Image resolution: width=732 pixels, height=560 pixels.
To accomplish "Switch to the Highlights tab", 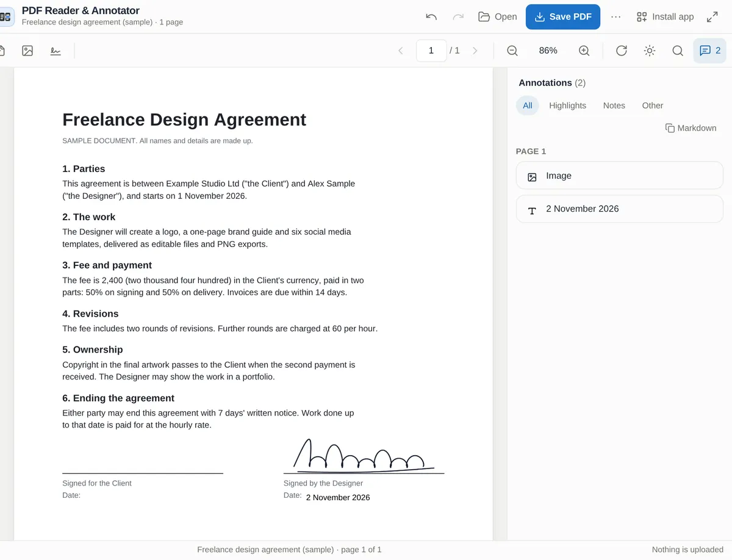I will [567, 106].
